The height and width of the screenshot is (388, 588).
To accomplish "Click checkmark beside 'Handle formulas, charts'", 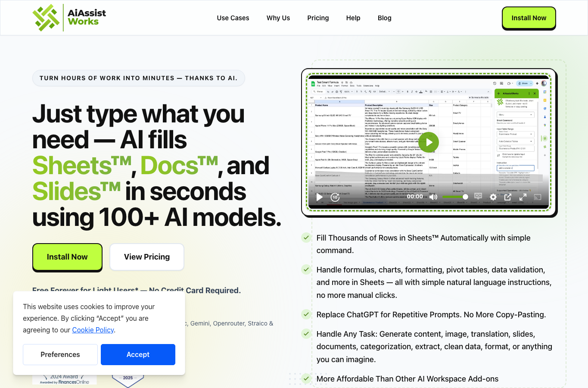I will tap(306, 269).
